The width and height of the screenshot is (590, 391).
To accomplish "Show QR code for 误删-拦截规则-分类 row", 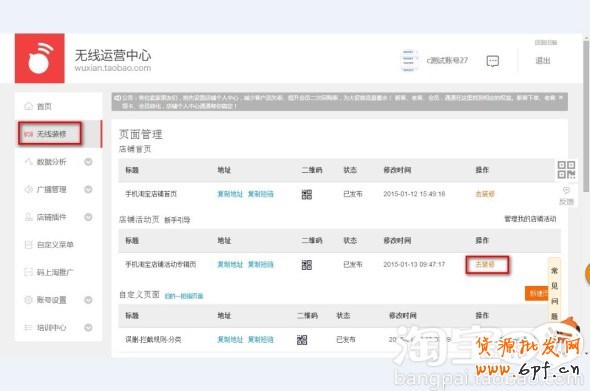I will coord(302,340).
